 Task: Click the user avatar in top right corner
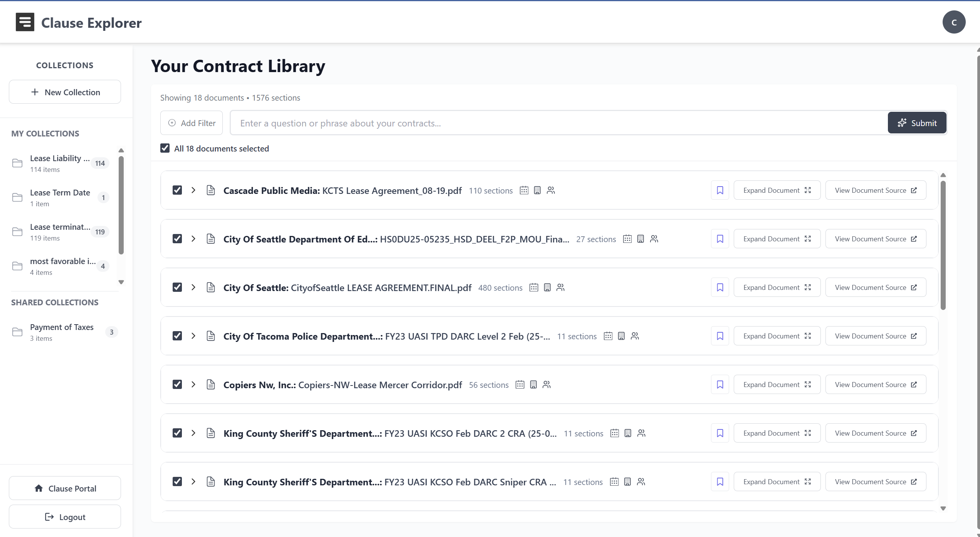point(955,22)
